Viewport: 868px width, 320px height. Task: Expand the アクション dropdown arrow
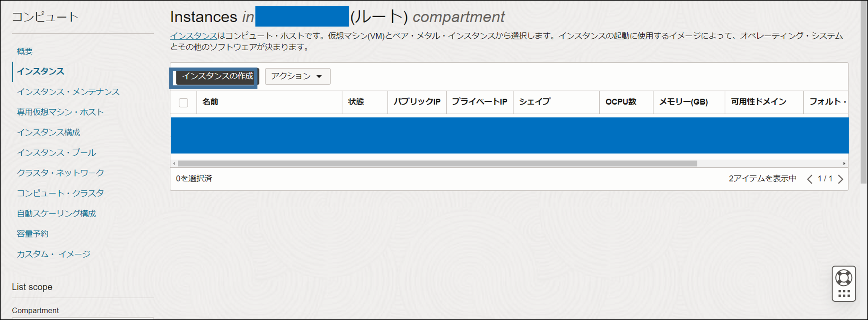click(319, 76)
